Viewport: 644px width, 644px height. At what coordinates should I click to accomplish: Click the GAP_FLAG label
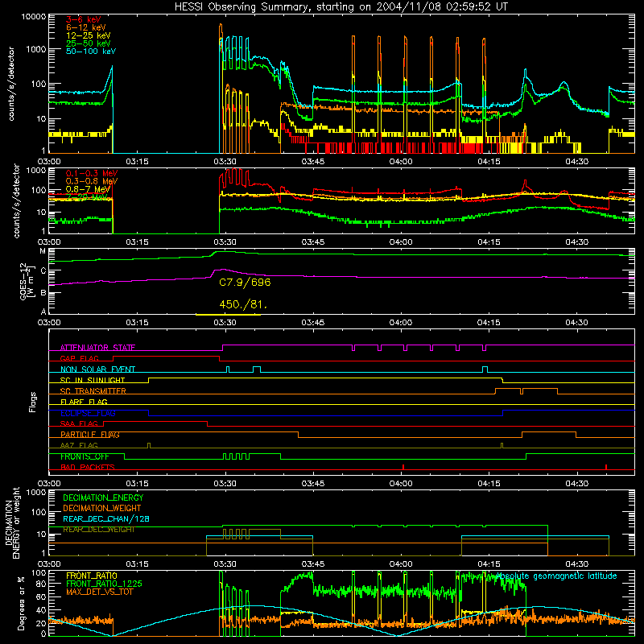(79, 358)
